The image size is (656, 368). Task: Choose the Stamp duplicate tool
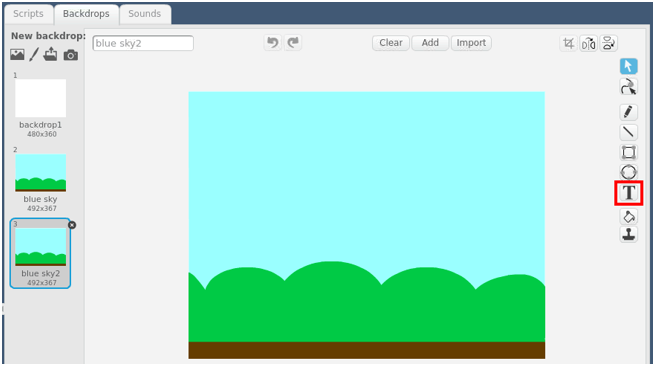pos(628,234)
